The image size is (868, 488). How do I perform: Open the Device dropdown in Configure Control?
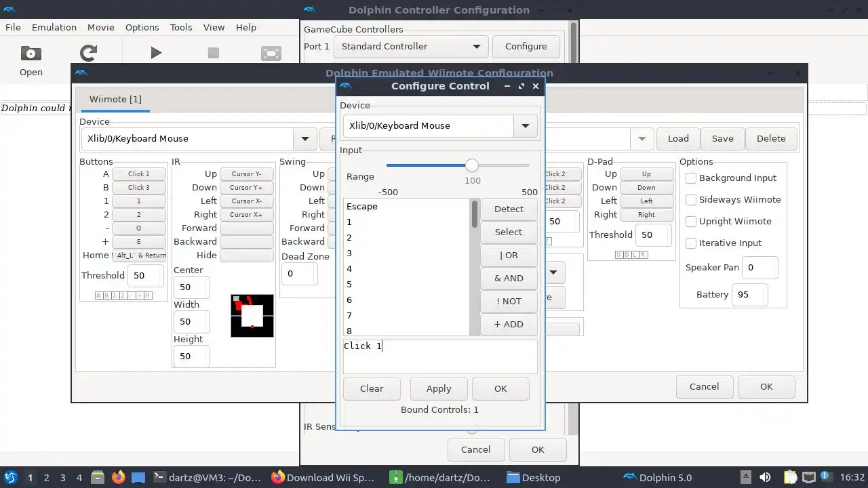click(x=525, y=125)
